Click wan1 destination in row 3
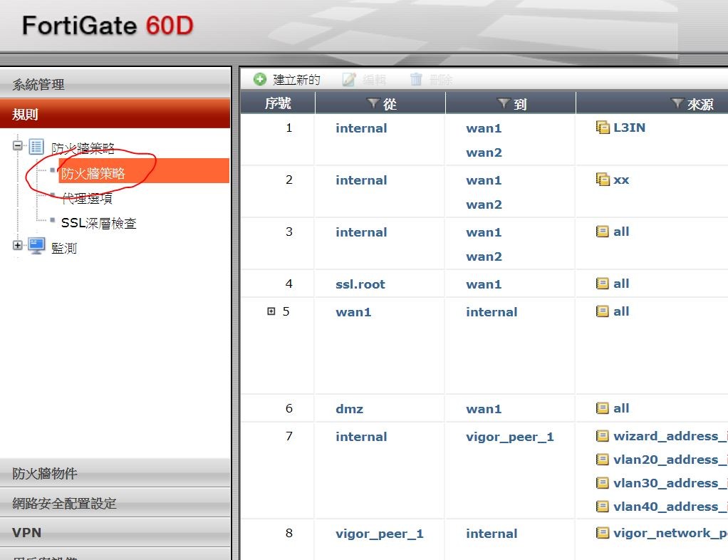This screenshot has height=560, width=728. point(484,232)
